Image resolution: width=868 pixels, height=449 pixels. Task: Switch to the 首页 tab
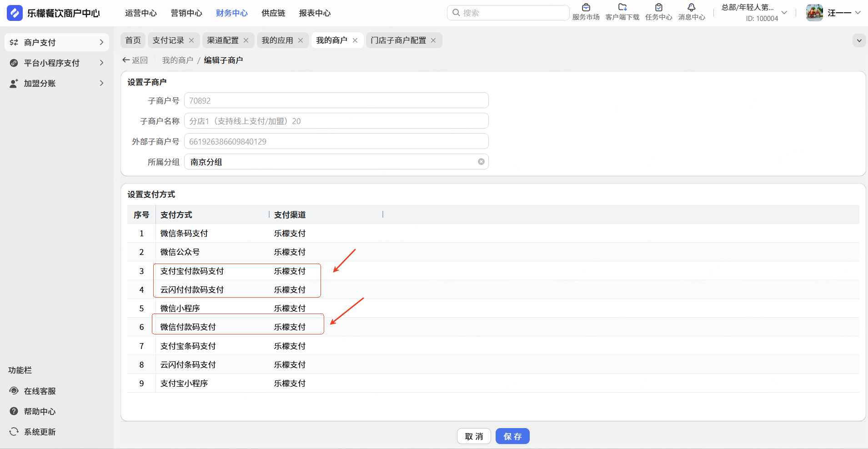[x=133, y=40]
